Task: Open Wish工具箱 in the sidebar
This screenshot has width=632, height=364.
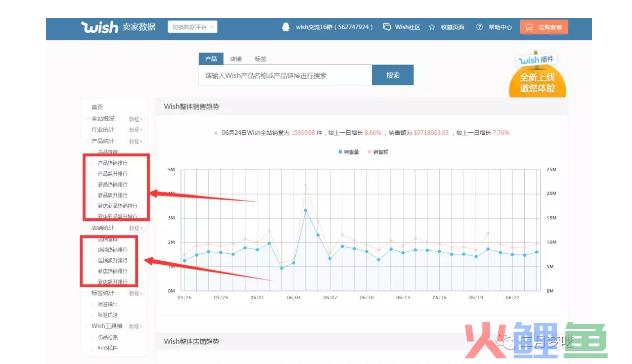Action: pos(106,326)
